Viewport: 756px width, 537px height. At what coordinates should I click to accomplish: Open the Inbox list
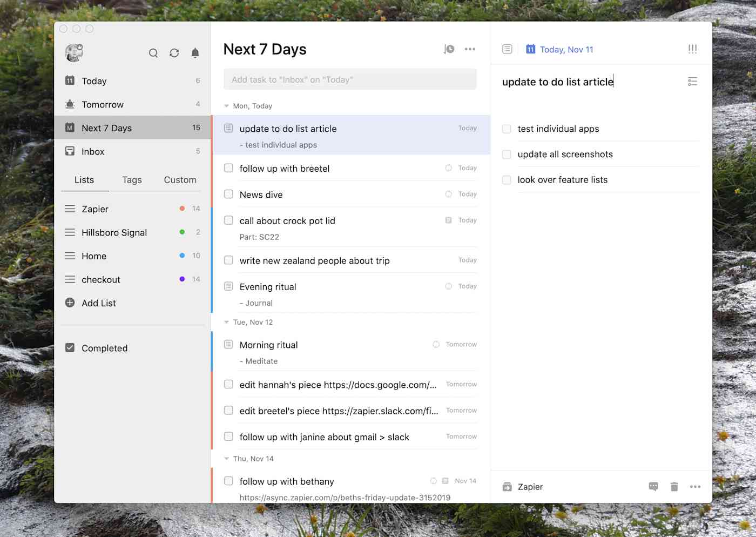(132, 151)
